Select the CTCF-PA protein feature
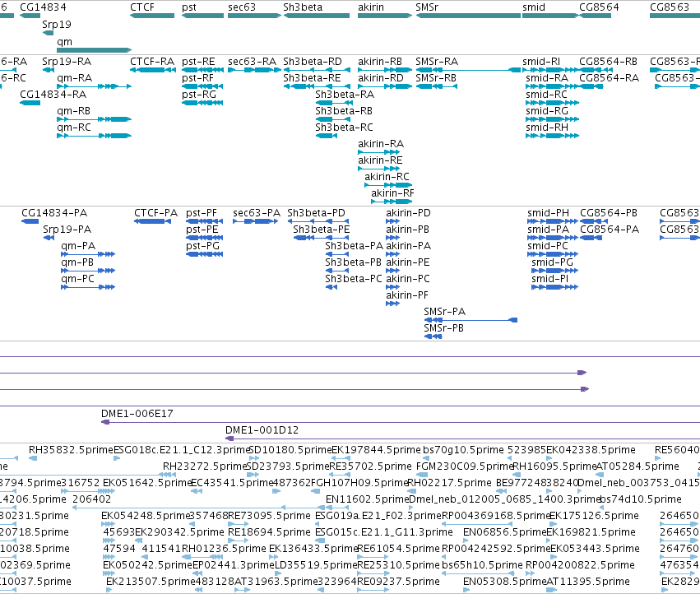The width and height of the screenshot is (700, 594). coord(152,221)
